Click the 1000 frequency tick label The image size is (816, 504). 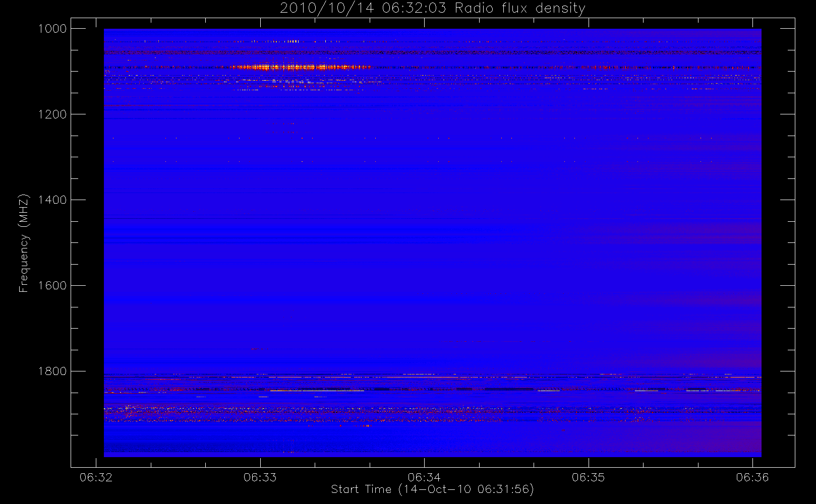(52, 29)
